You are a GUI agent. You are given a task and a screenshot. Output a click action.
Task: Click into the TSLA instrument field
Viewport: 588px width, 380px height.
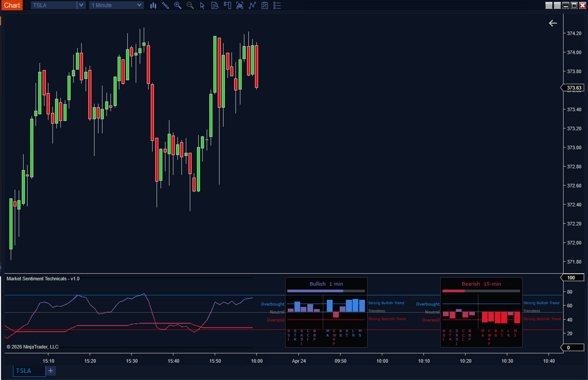[54, 5]
